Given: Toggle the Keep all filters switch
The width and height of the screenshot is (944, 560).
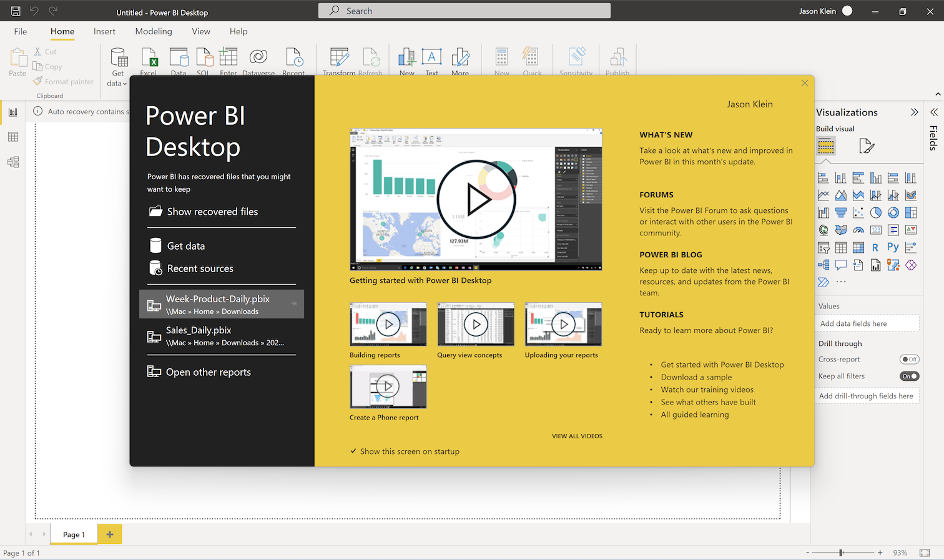Looking at the screenshot, I should [909, 376].
